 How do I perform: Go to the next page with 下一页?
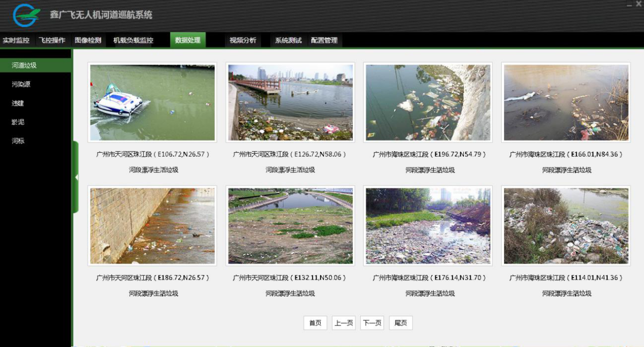pos(372,323)
